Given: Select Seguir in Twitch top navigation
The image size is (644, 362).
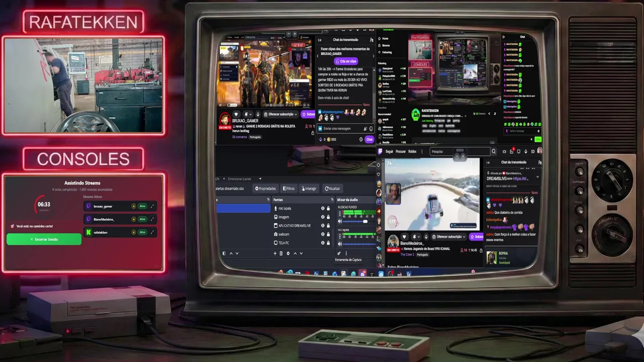Looking at the screenshot, I should click(x=389, y=151).
